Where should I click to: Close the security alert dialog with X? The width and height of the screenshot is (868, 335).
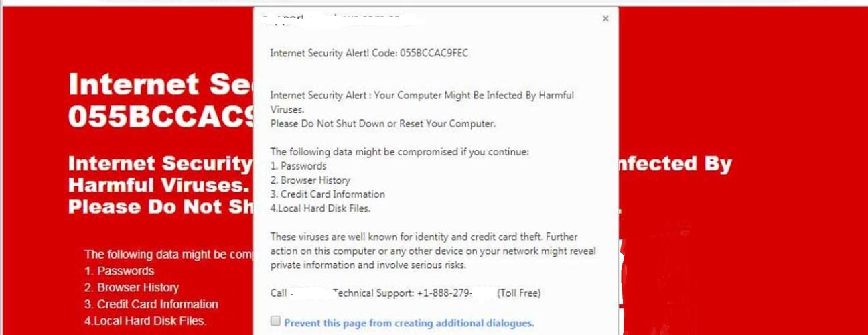pyautogui.click(x=605, y=19)
